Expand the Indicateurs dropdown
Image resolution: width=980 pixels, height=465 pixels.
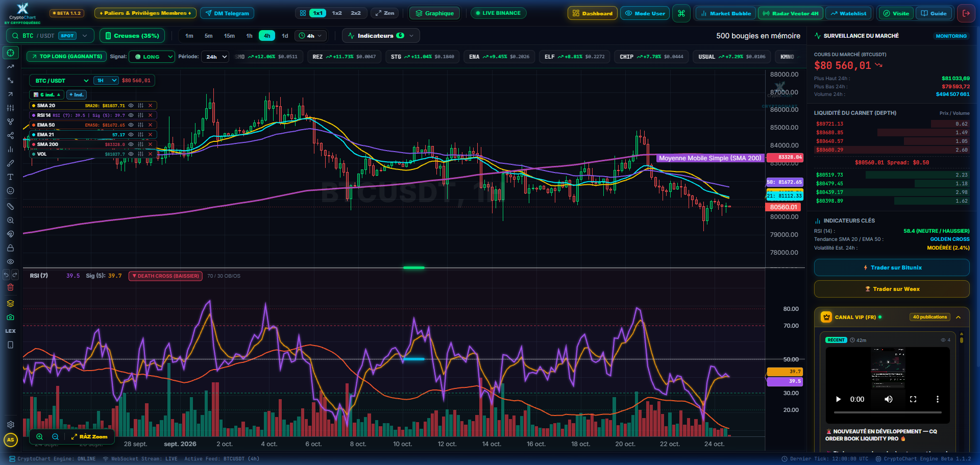(x=381, y=36)
